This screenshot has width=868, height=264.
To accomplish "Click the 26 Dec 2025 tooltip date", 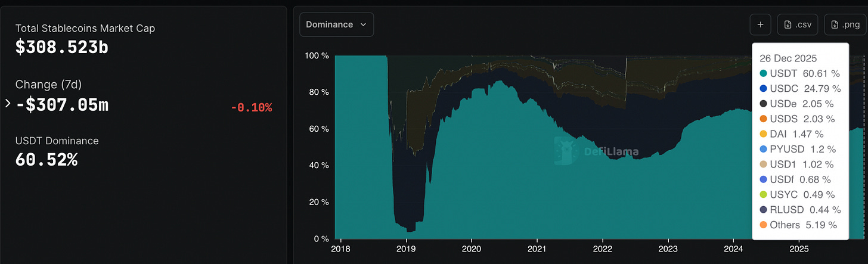I will tap(788, 59).
